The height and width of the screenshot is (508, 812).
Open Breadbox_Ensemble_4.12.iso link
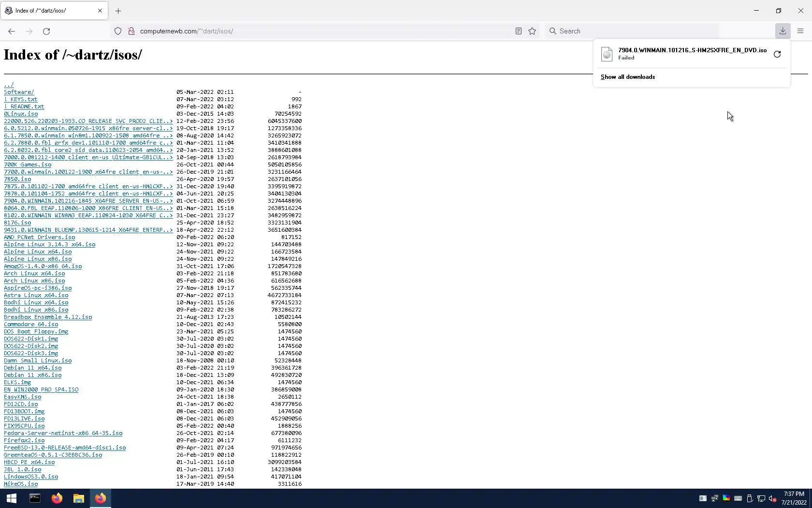(48, 317)
